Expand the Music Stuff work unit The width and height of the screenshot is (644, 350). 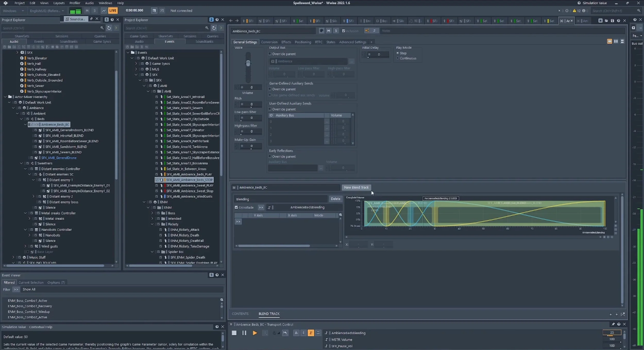click(x=13, y=257)
